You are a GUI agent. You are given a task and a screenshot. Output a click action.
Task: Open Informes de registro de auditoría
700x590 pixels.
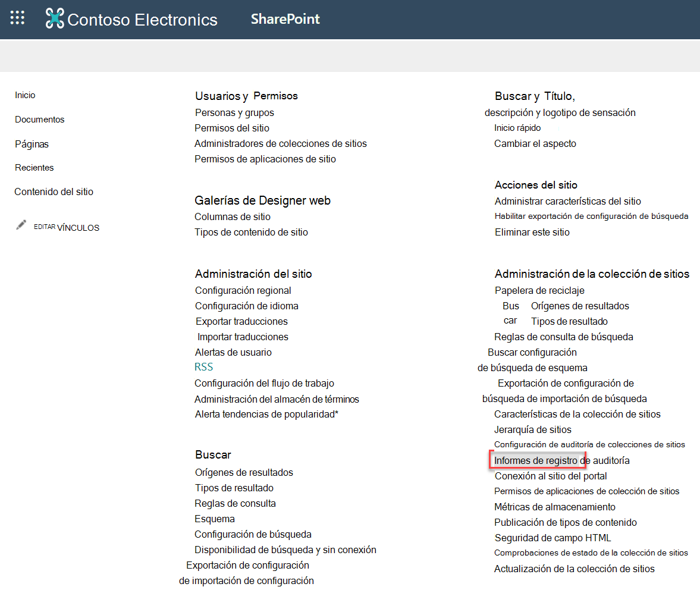[x=562, y=461]
